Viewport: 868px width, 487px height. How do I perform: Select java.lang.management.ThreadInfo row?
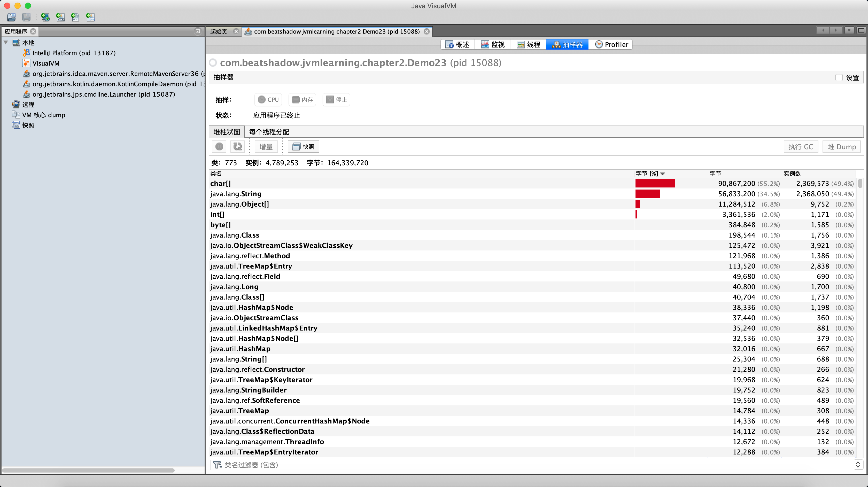pos(532,442)
